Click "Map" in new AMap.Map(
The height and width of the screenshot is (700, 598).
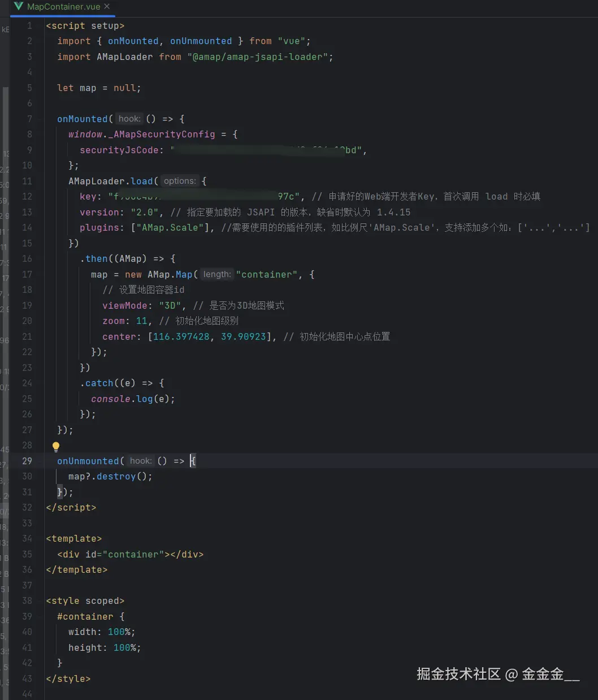click(x=184, y=274)
